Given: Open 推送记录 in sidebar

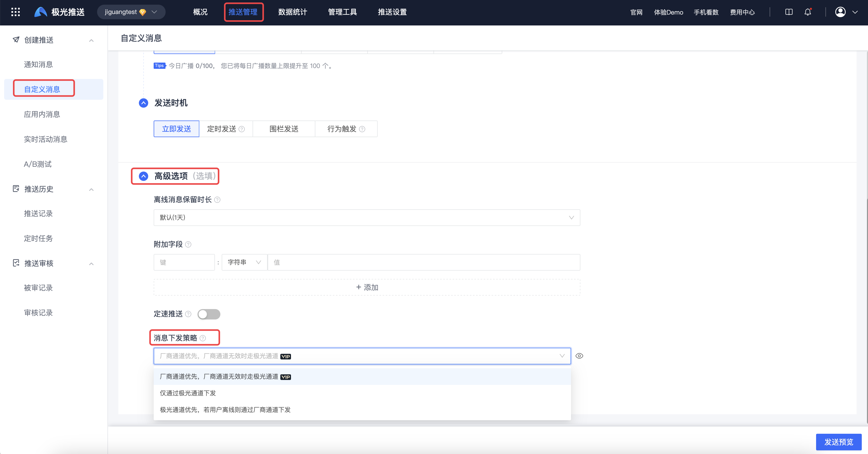Looking at the screenshot, I should coord(38,214).
